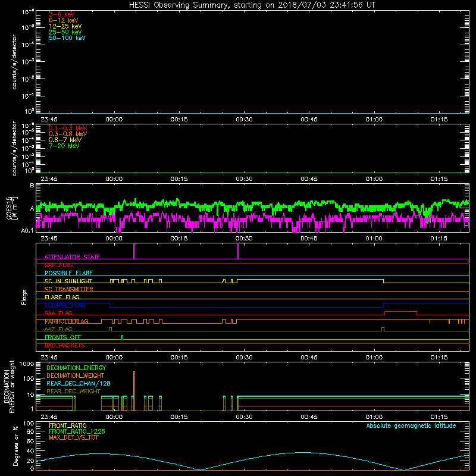Select the blue ECLIPSE_FLAG label

coord(65,305)
